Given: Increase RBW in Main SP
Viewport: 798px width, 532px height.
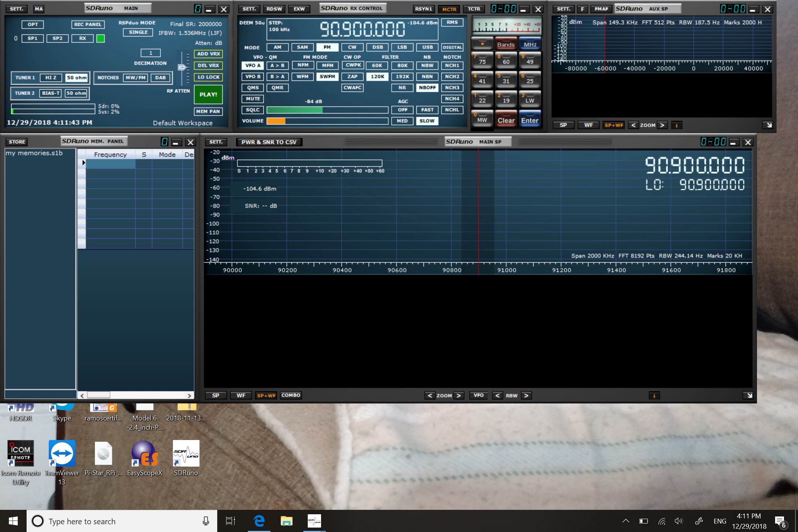Looking at the screenshot, I should click(x=526, y=396).
